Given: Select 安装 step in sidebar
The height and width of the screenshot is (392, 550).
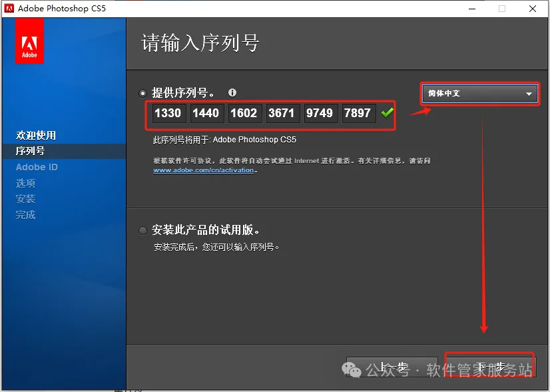Looking at the screenshot, I should (25, 199).
